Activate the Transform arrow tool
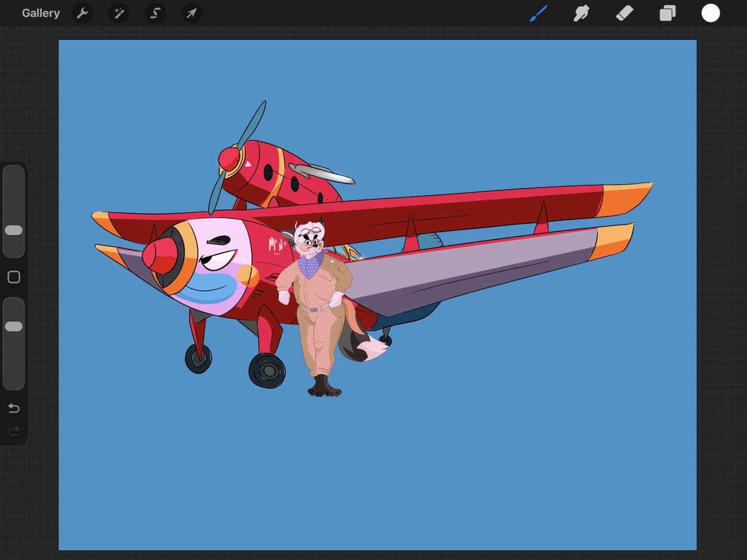This screenshot has width=747, height=560. click(x=192, y=13)
